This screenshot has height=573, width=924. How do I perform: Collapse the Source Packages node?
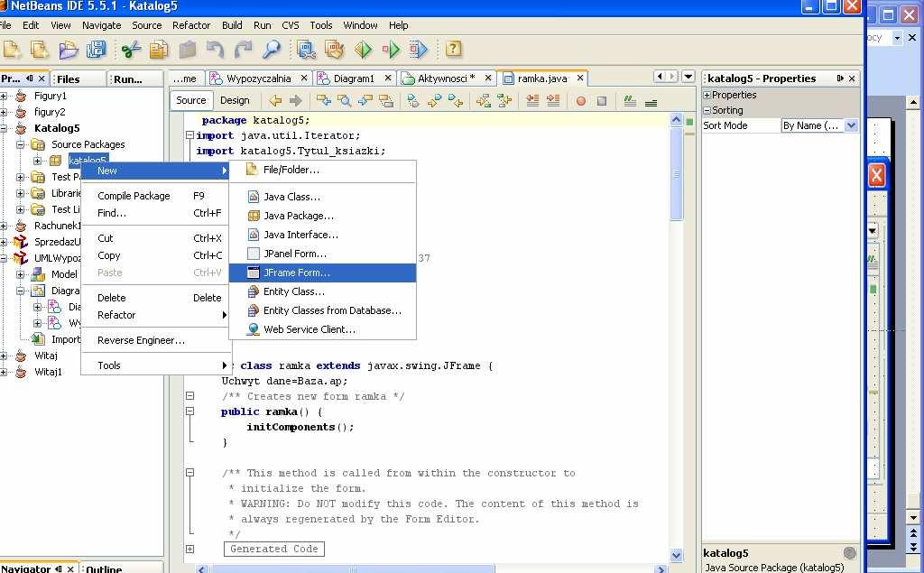click(x=20, y=144)
